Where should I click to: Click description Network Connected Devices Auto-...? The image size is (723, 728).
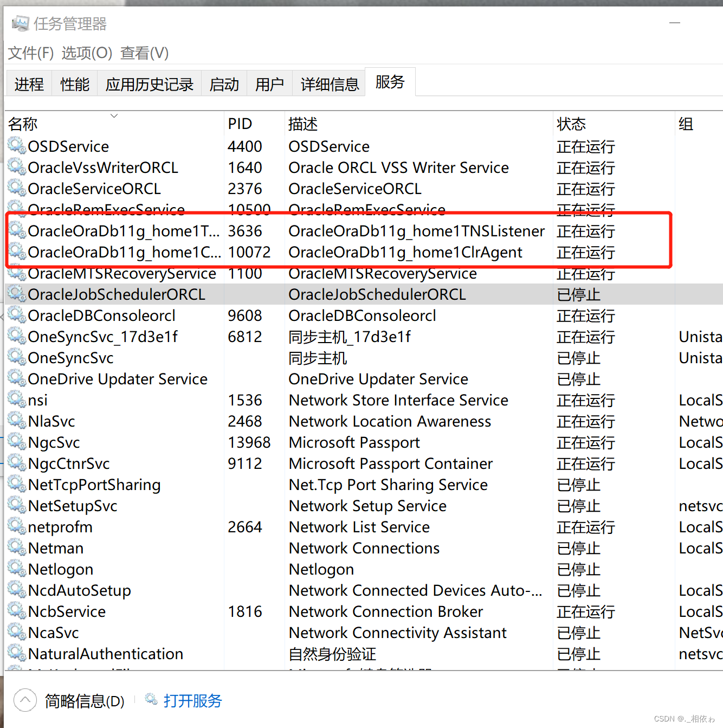(x=416, y=590)
